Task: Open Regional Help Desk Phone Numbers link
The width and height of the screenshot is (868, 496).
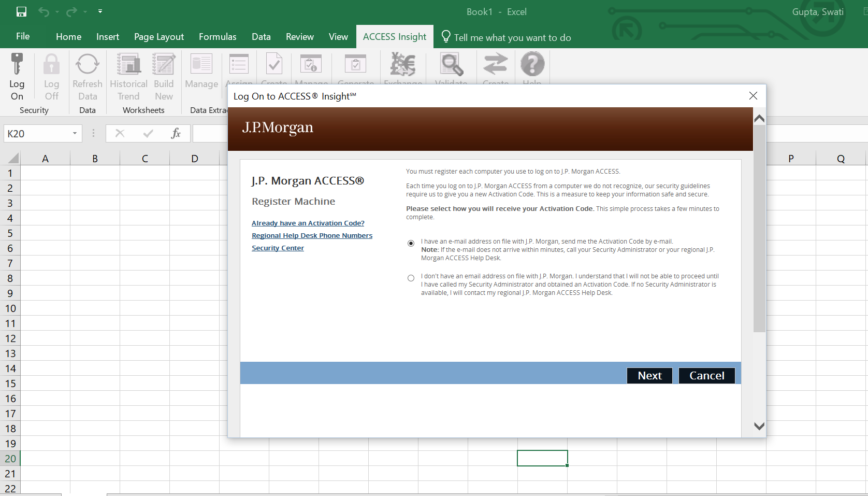Action: 312,235
